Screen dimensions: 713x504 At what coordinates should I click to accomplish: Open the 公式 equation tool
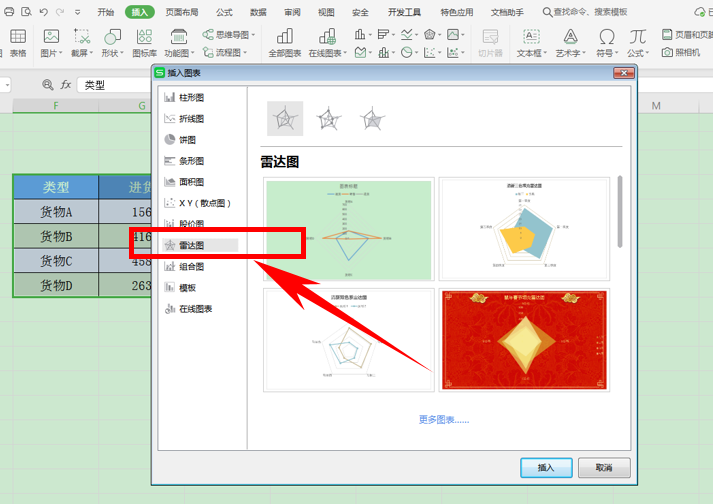pos(638,43)
